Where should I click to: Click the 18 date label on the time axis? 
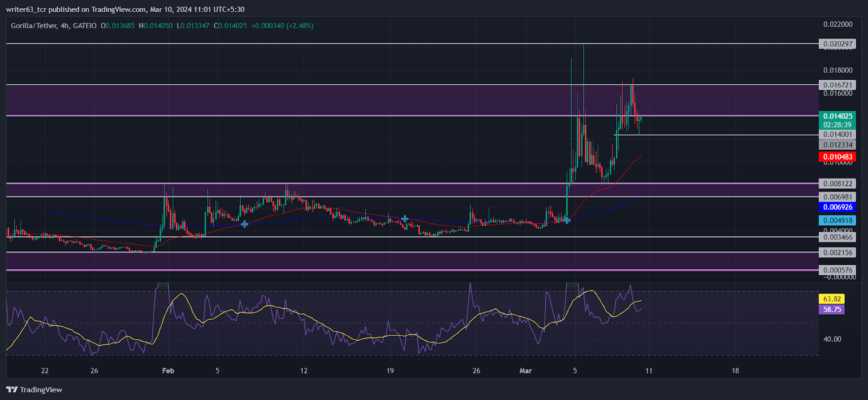click(735, 371)
